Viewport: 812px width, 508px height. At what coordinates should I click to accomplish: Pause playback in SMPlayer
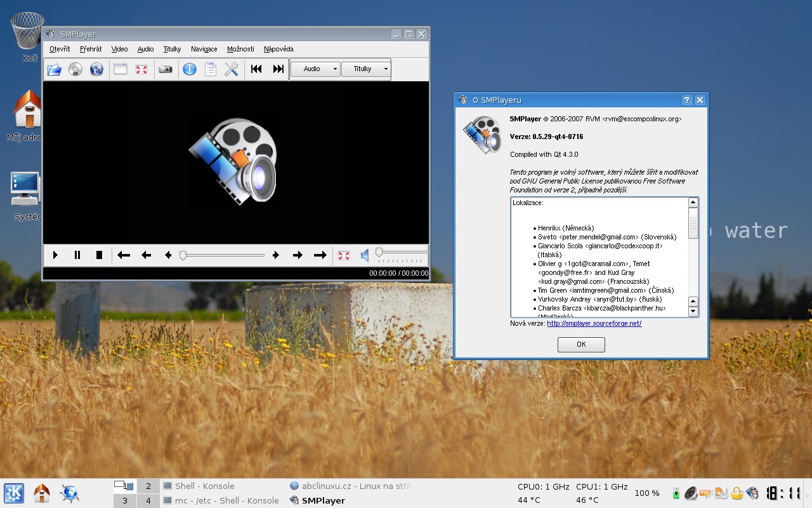(x=77, y=255)
